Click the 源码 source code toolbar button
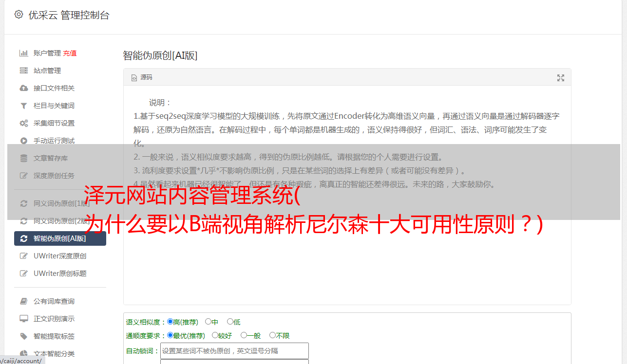Viewport: 627px width, 364px height. tap(142, 77)
